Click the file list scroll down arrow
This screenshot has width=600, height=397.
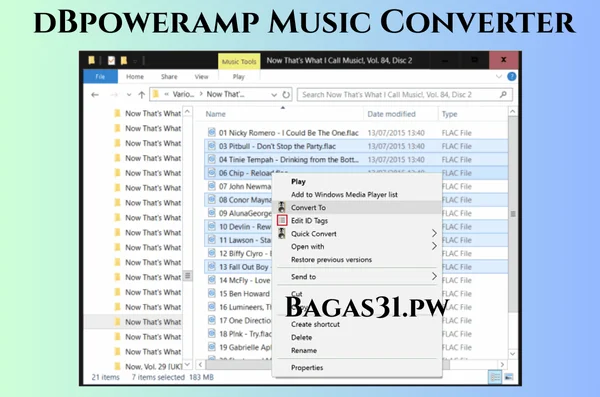[x=513, y=354]
